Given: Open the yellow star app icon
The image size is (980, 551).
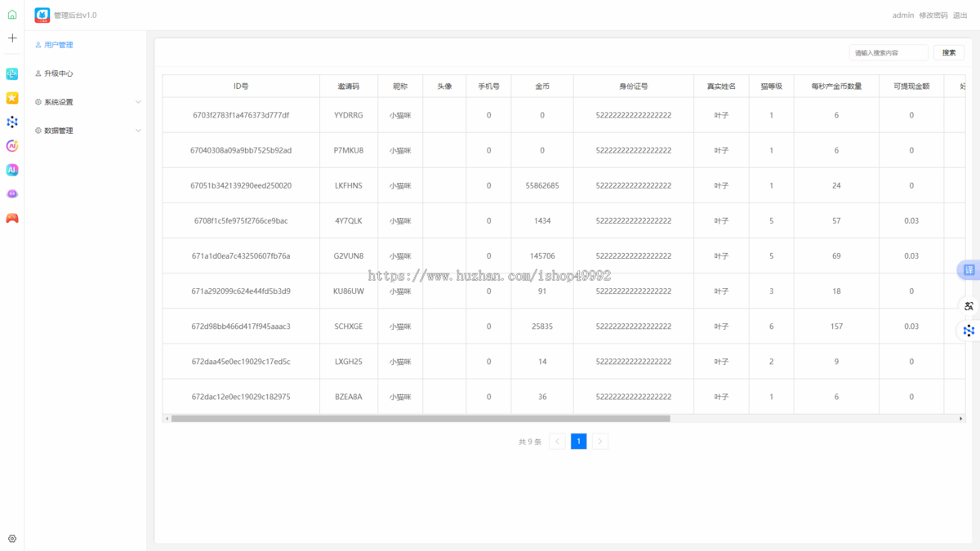Looking at the screenshot, I should pos(12,98).
